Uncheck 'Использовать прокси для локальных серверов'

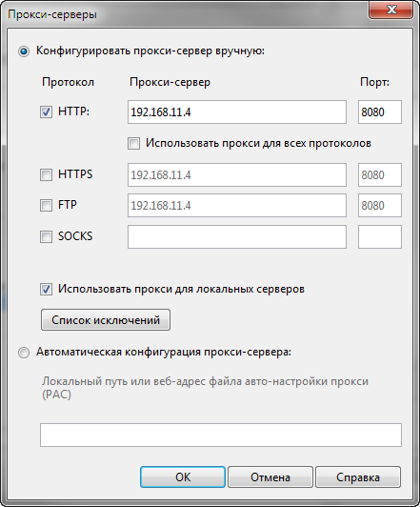point(46,289)
